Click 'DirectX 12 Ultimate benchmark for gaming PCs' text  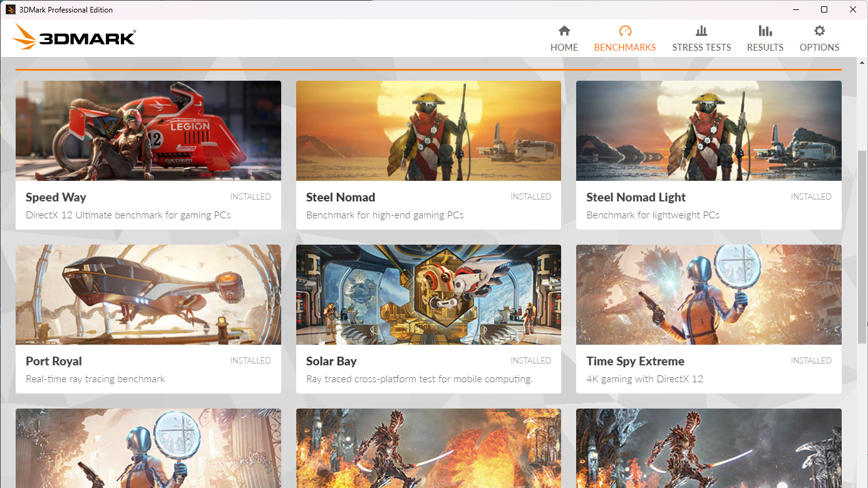[x=128, y=215]
